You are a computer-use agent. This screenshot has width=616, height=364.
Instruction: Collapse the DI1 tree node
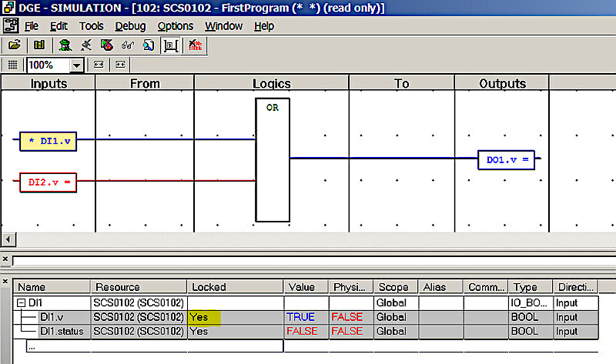tap(22, 302)
